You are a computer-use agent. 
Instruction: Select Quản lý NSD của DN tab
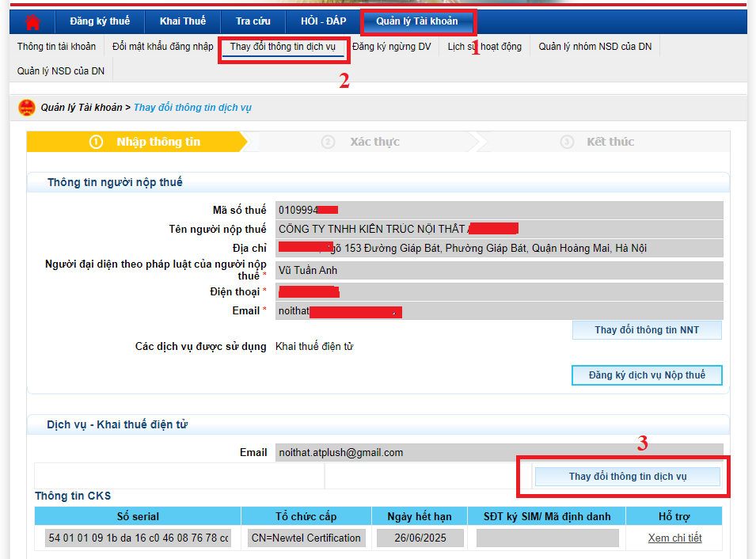pyautogui.click(x=61, y=71)
